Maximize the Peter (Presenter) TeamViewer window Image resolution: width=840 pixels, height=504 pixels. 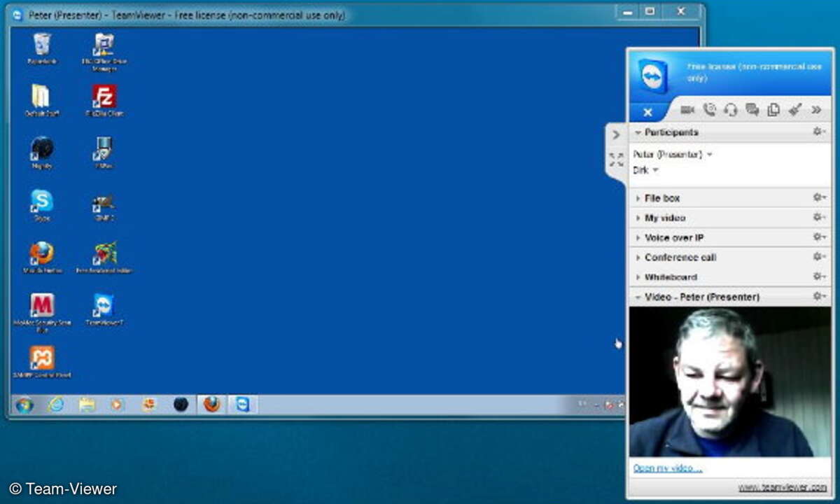point(650,11)
